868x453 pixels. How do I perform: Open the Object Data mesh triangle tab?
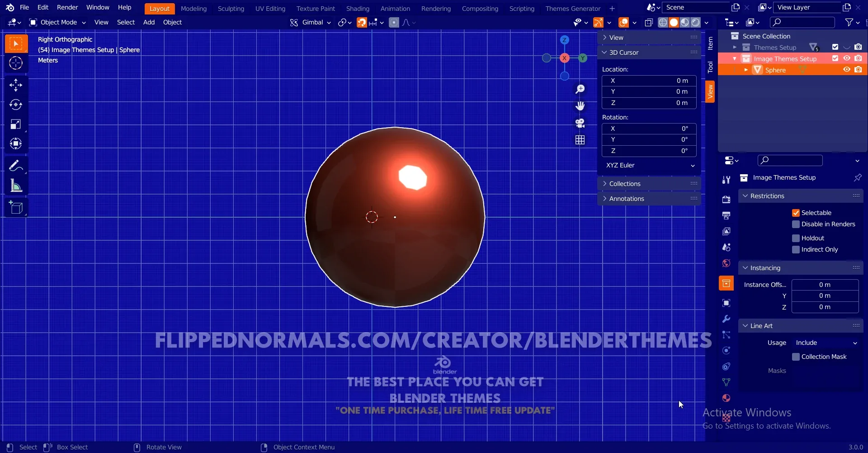click(x=726, y=382)
